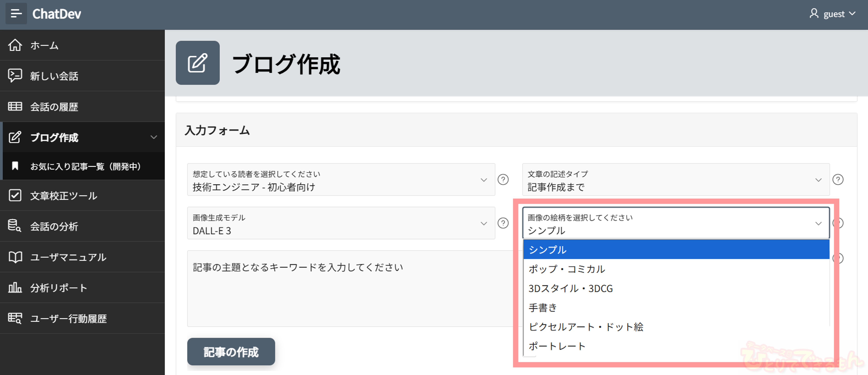The width and height of the screenshot is (868, 375).
Task: Collapse the ブログ作成 sidebar chevron
Action: (154, 137)
